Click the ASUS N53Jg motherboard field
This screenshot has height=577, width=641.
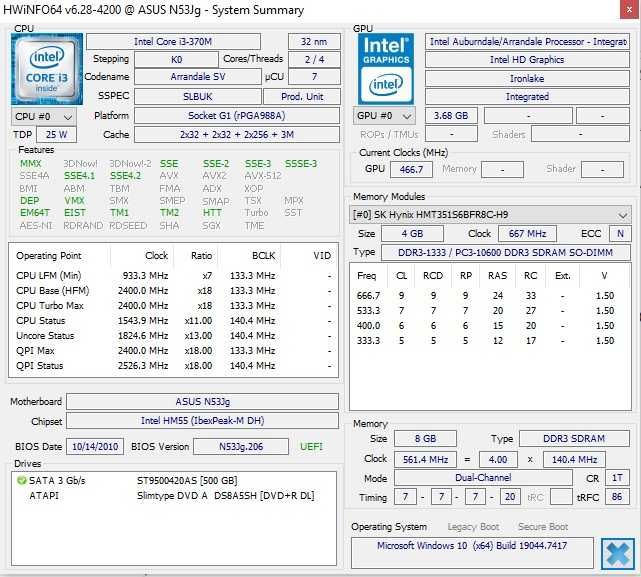click(x=202, y=402)
